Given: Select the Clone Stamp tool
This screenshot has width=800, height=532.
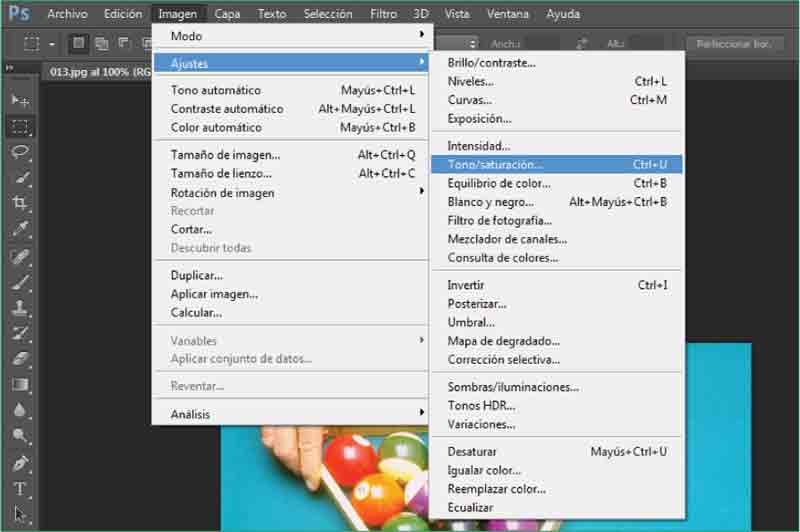Looking at the screenshot, I should pyautogui.click(x=20, y=308).
